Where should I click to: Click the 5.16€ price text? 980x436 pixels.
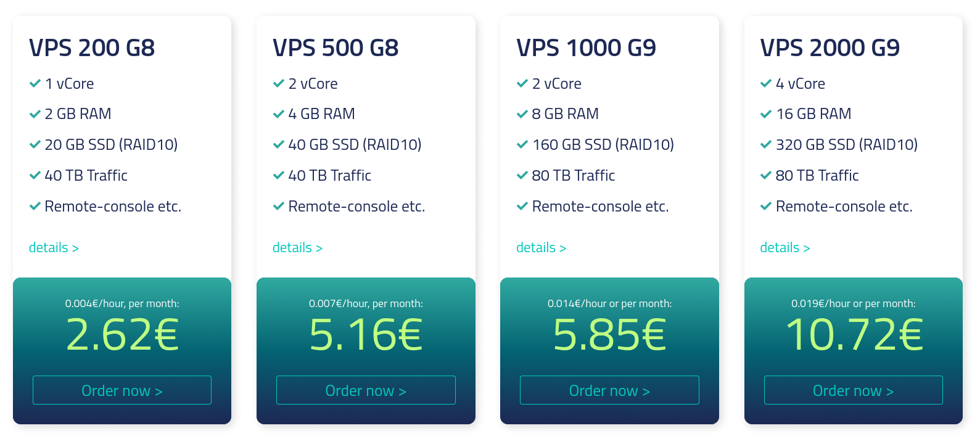366,334
